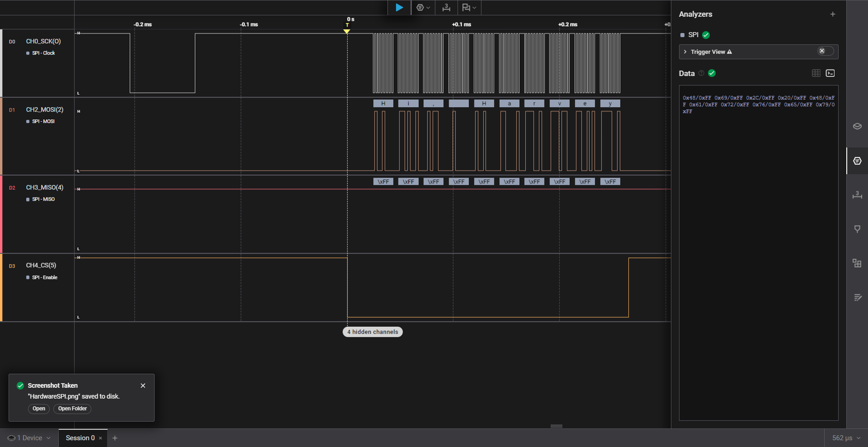Image resolution: width=868 pixels, height=447 pixels.
Task: Open the timing marker flag dropdown
Action: tap(469, 8)
